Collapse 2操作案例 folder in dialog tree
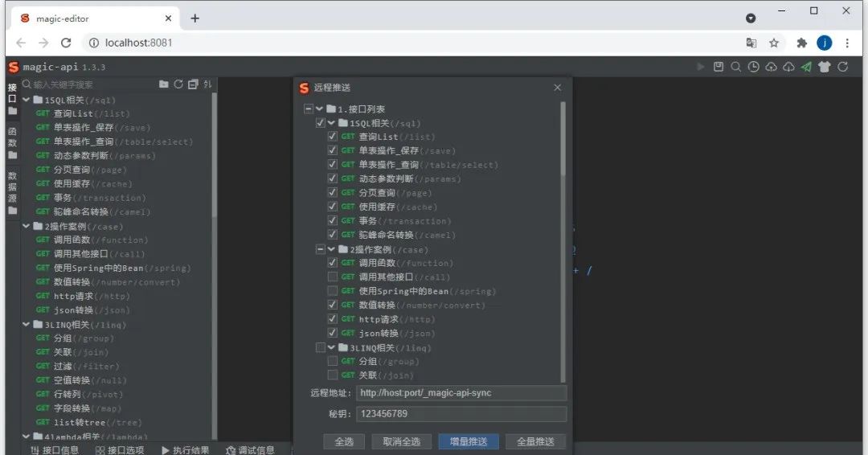Image resolution: width=868 pixels, height=455 pixels. 331,250
